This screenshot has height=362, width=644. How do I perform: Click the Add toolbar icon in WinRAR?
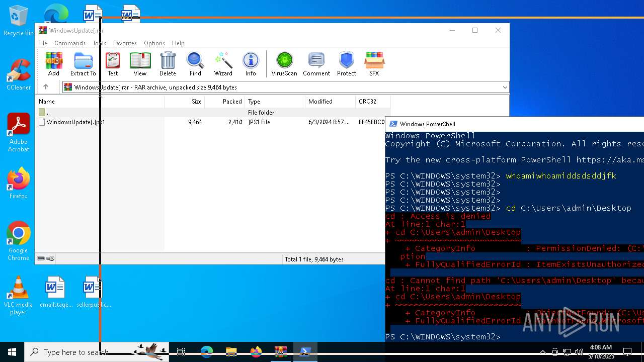click(x=54, y=64)
